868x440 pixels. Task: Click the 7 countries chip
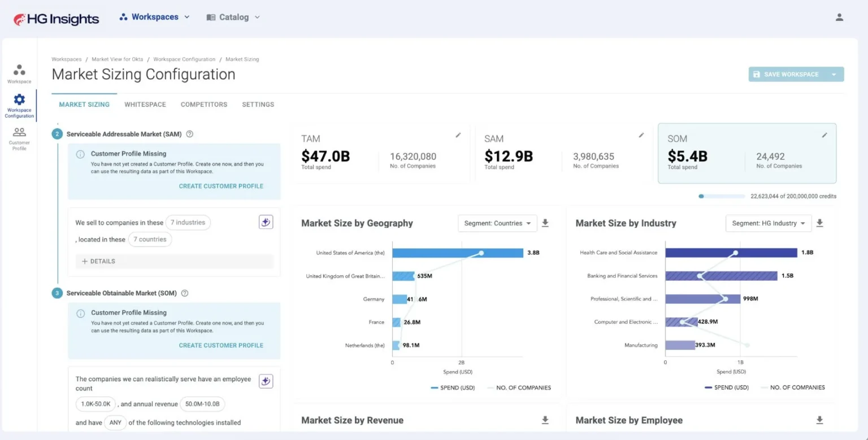point(150,239)
